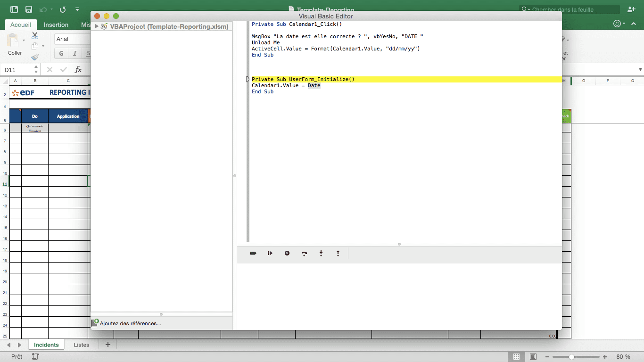Click the Step Into debug icon
644x362 pixels.
click(x=321, y=254)
